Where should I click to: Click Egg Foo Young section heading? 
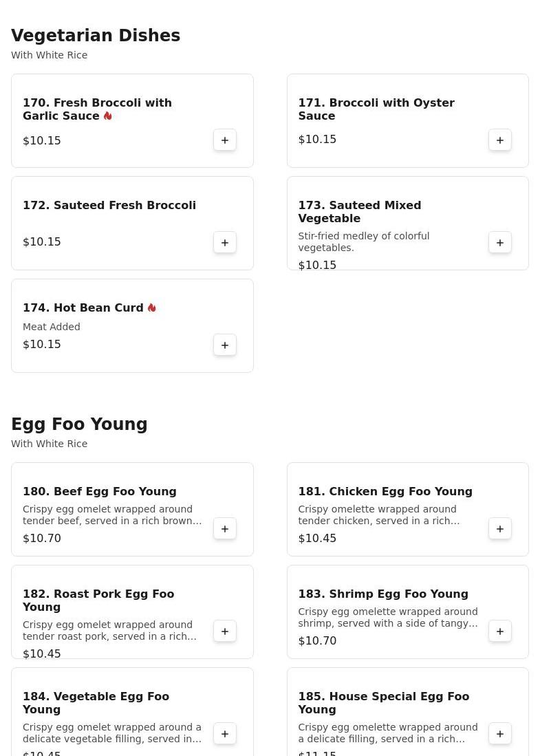click(x=79, y=424)
